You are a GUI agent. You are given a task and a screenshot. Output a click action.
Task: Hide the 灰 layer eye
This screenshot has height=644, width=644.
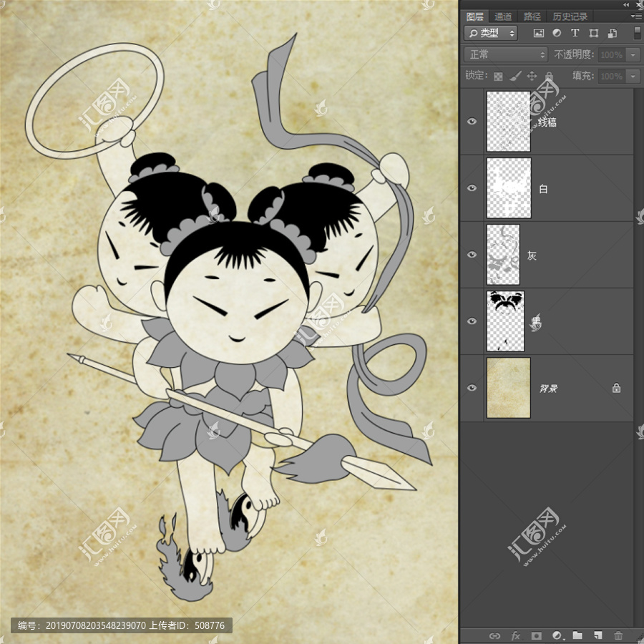pos(472,254)
